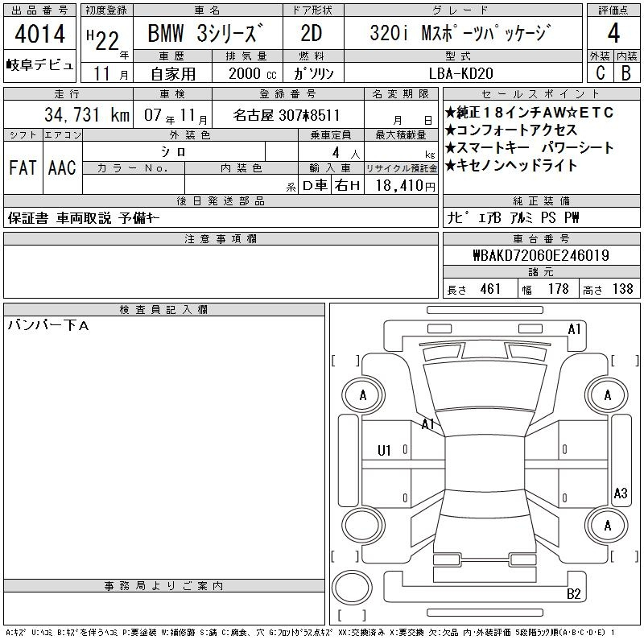Image resolution: width=644 pixels, height=644 pixels.
Task: Select the 最大積載量 header
Action: coord(401,134)
